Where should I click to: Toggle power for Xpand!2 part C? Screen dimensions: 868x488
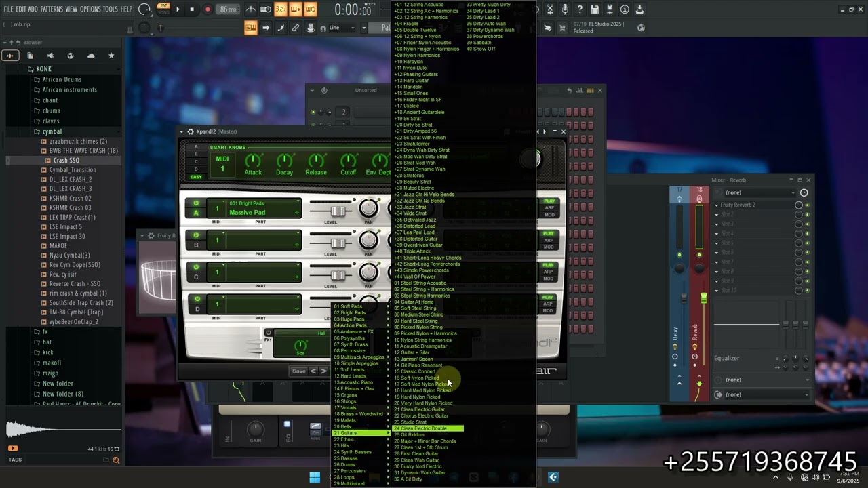(x=196, y=267)
